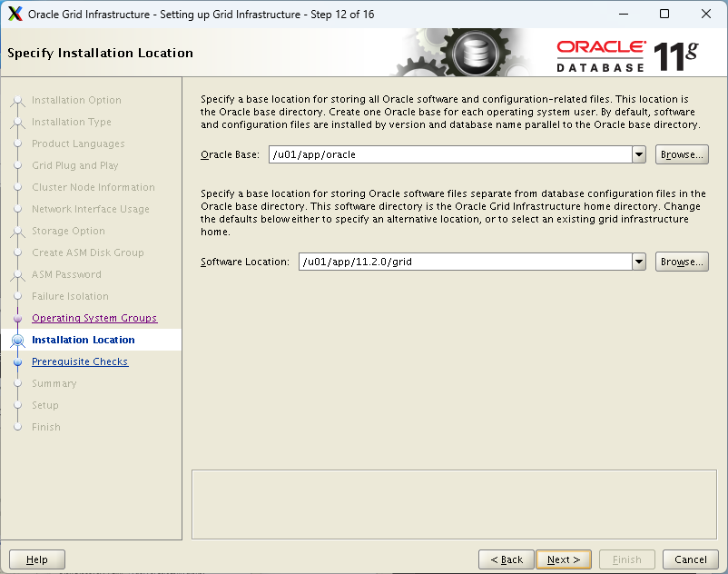The image size is (728, 574).
Task: Click the Finish step text in sidebar
Action: pos(46,427)
